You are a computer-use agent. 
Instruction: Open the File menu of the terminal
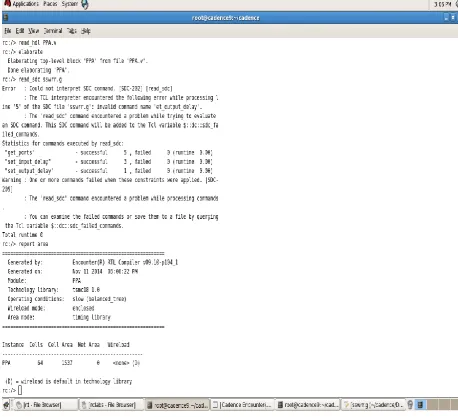pyautogui.click(x=8, y=31)
